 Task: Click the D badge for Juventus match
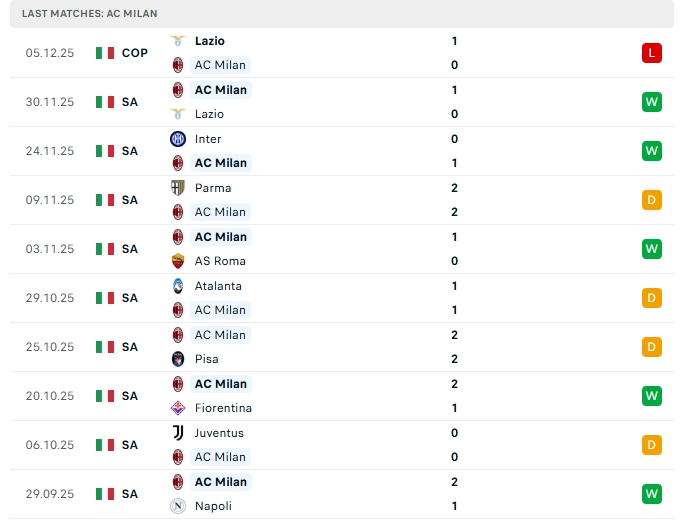tap(652, 445)
